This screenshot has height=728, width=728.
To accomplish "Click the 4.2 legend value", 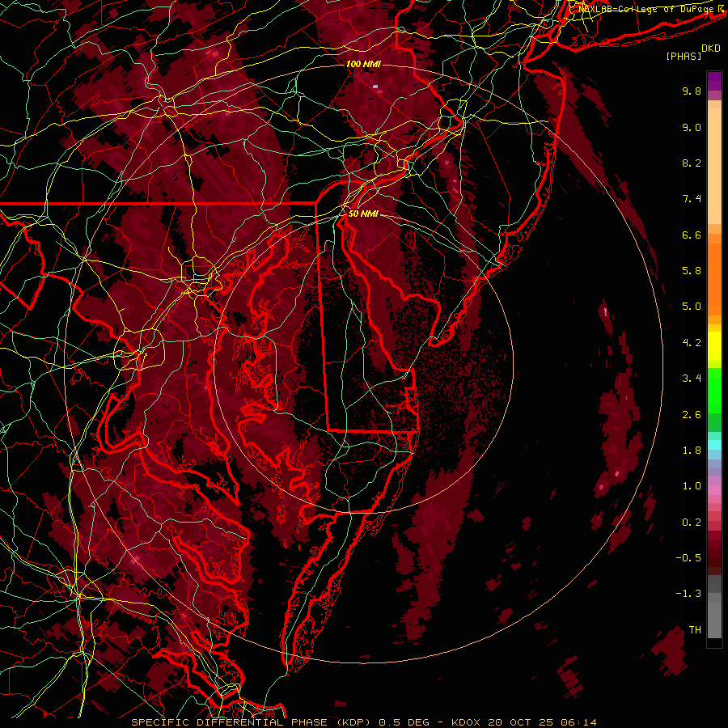I will click(x=692, y=343).
